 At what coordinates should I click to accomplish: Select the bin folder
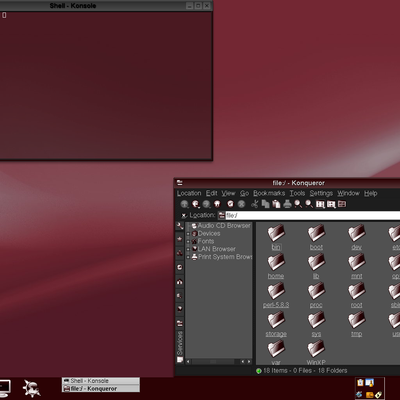[276, 237]
